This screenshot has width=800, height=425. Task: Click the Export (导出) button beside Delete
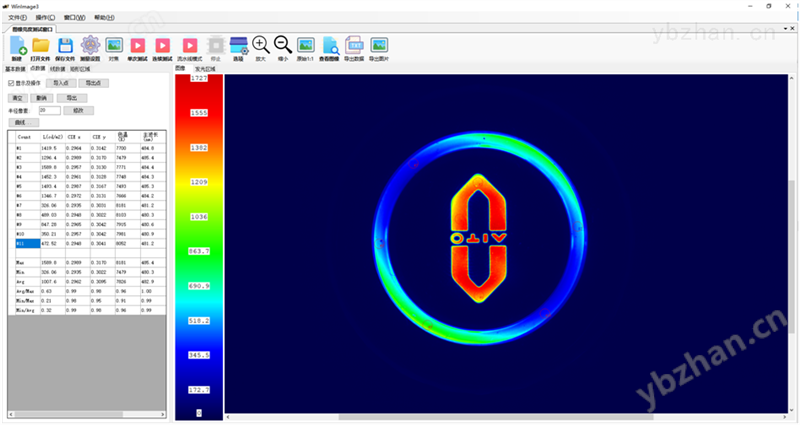(71, 98)
